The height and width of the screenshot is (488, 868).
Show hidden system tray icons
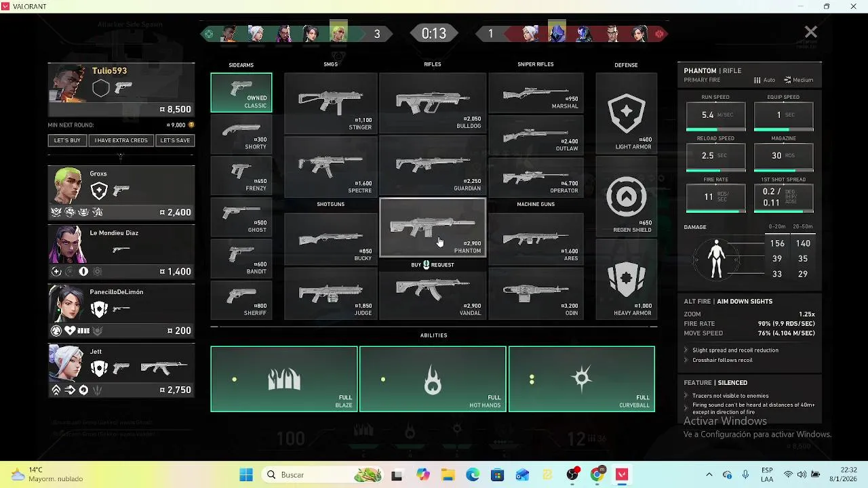coord(709,474)
